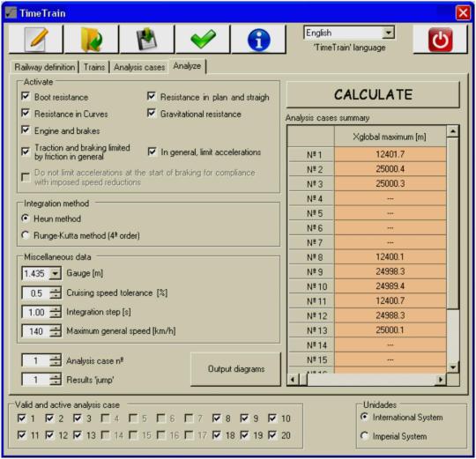Open file using the folder icon
Screen dimensions: 476x459
(92, 39)
